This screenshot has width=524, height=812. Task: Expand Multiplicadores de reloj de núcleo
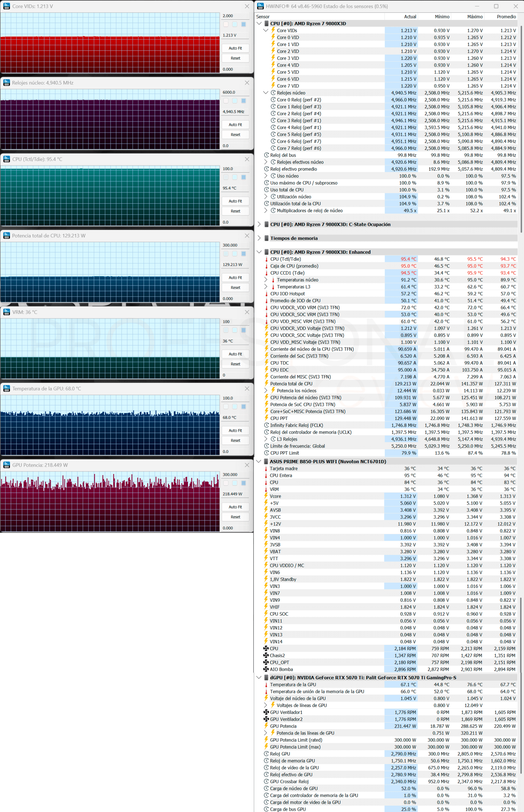266,210
